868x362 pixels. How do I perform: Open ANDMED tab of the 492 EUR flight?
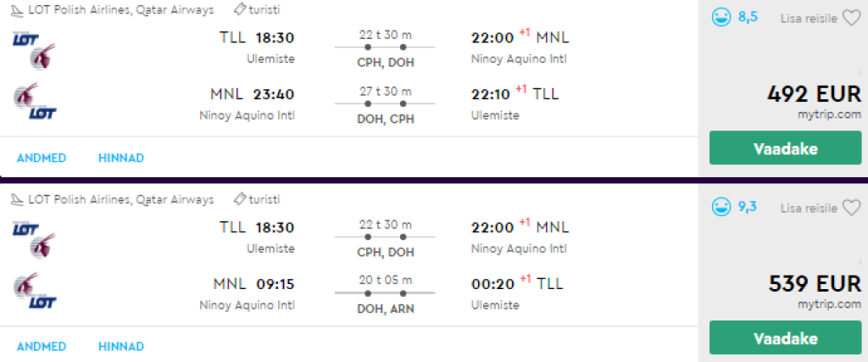pyautogui.click(x=42, y=158)
